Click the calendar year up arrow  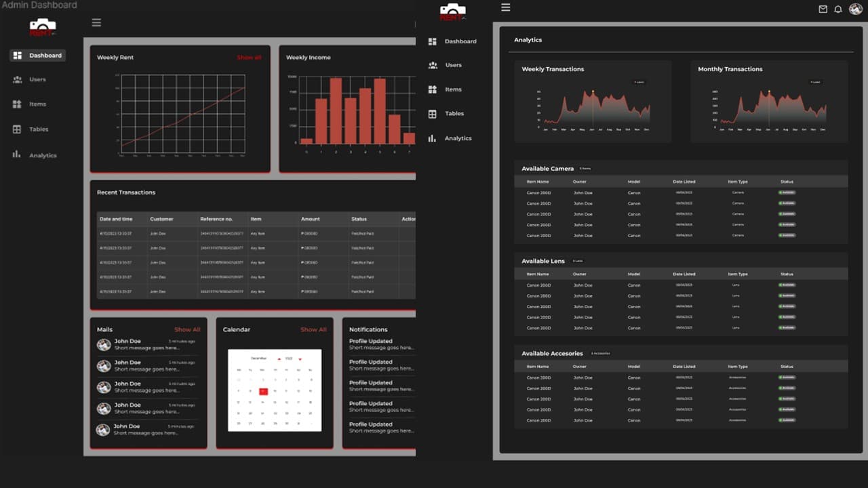click(x=279, y=359)
